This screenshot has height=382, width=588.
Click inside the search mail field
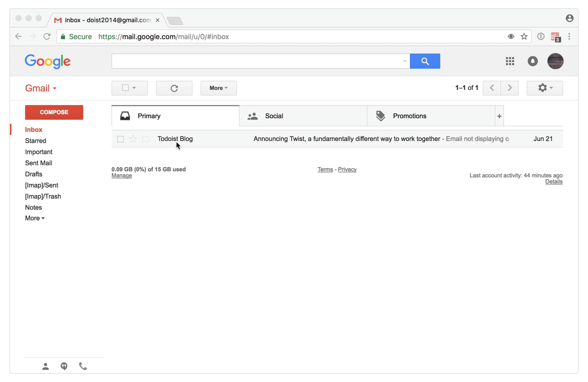click(x=256, y=61)
